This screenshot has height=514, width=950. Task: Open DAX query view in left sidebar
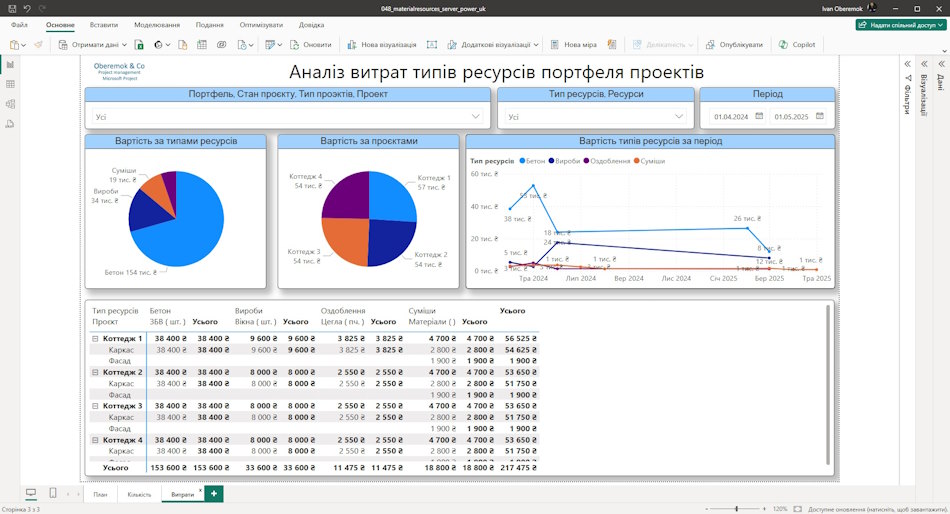tap(10, 124)
